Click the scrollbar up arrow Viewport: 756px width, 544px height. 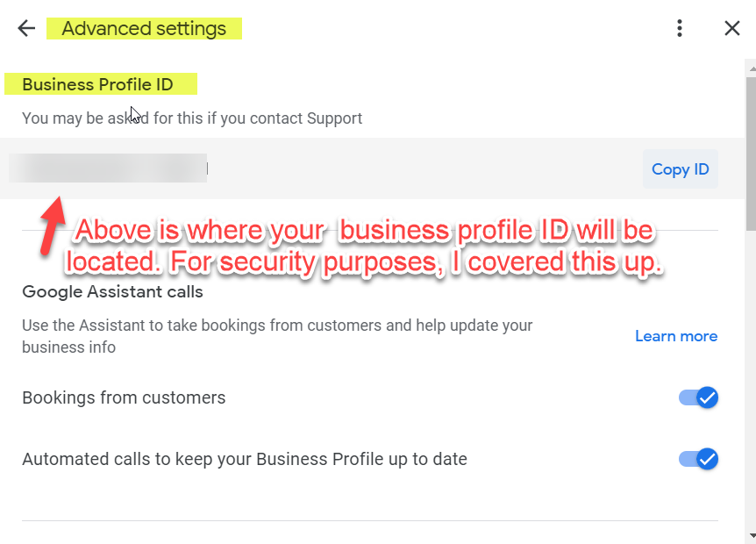[752, 69]
